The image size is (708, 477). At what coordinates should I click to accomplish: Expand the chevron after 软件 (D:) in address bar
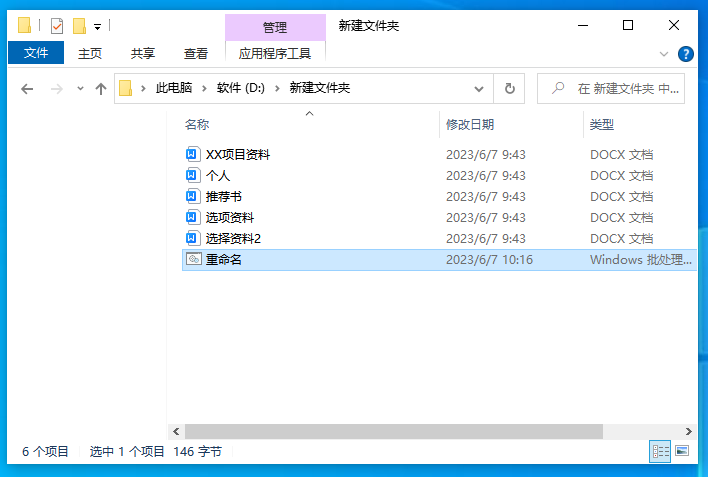pos(278,89)
